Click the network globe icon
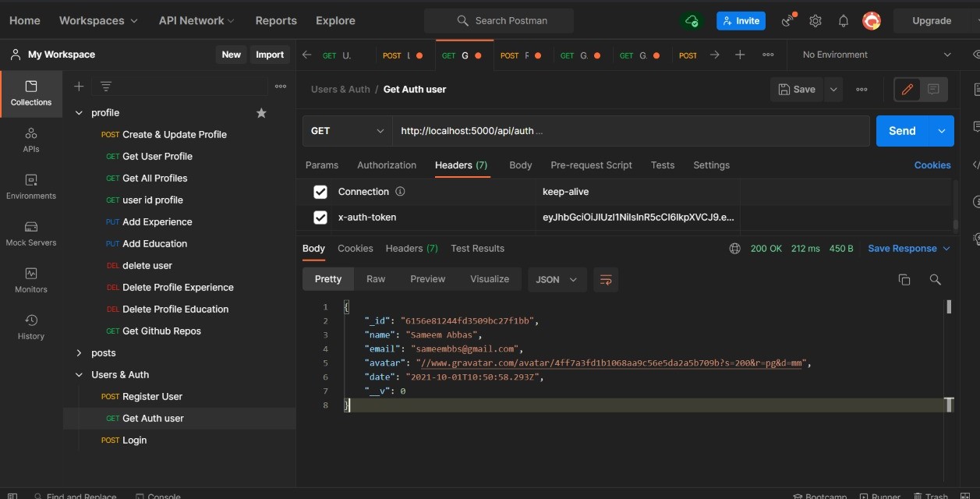980x499 pixels. (734, 249)
